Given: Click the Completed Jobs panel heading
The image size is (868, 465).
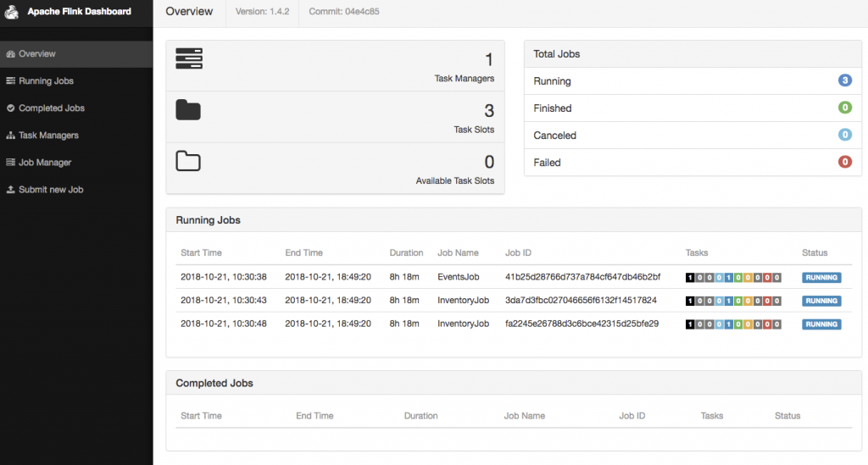Looking at the screenshot, I should click(214, 383).
